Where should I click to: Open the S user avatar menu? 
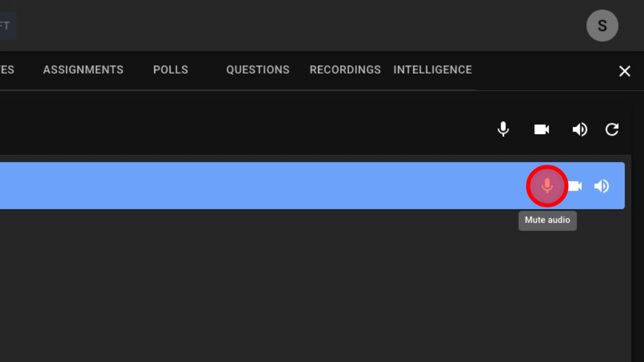(602, 26)
